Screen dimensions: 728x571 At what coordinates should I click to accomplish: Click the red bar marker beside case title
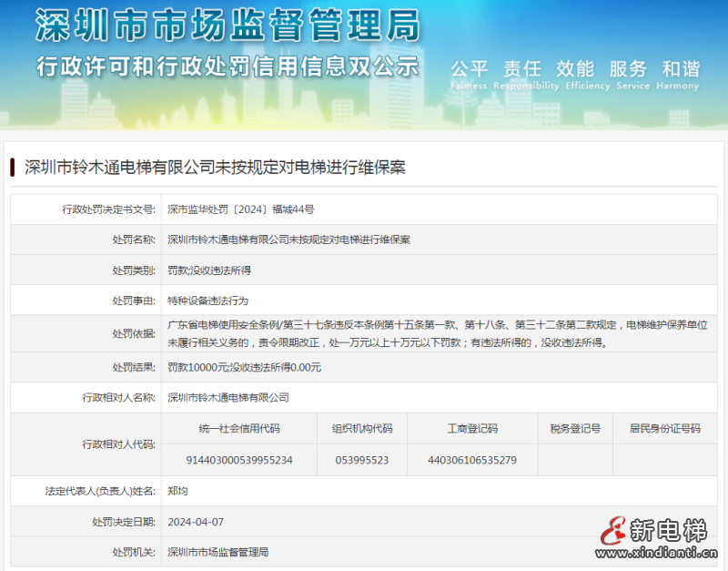pyautogui.click(x=13, y=168)
